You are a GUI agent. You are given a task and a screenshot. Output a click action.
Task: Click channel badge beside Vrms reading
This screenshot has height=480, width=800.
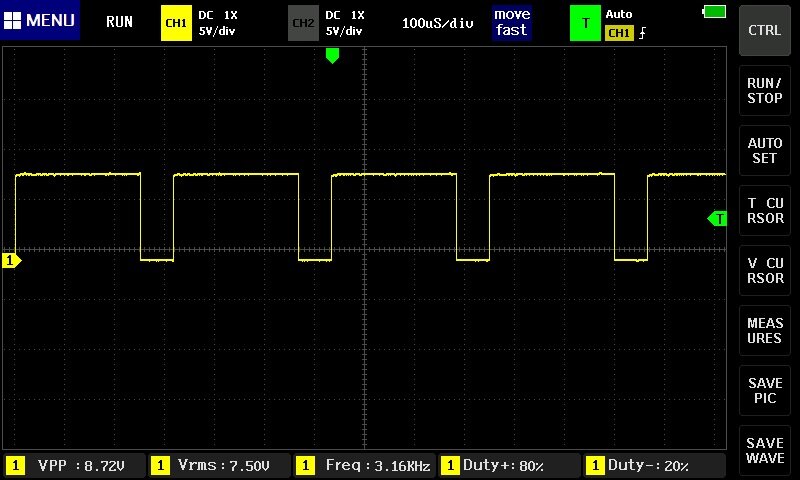[x=160, y=465]
